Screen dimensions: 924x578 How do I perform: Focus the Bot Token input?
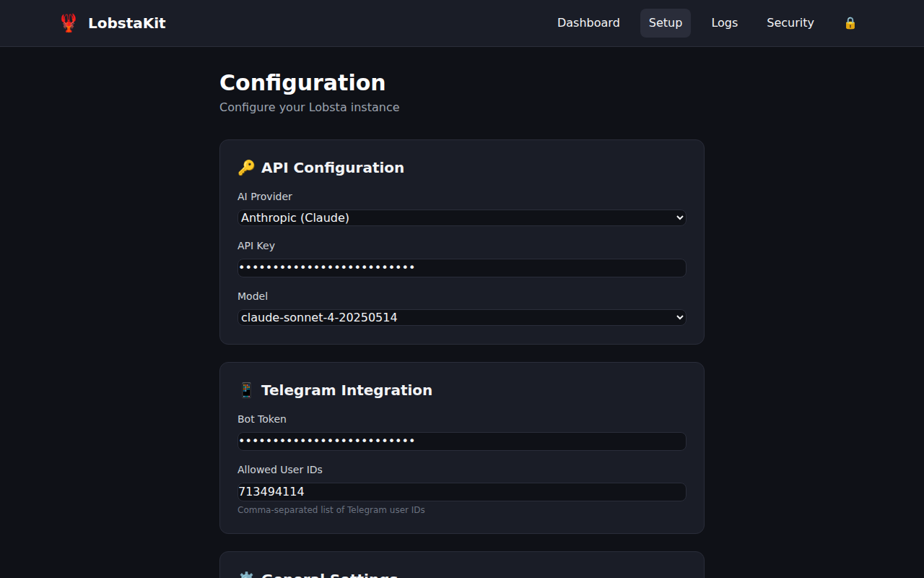(461, 441)
